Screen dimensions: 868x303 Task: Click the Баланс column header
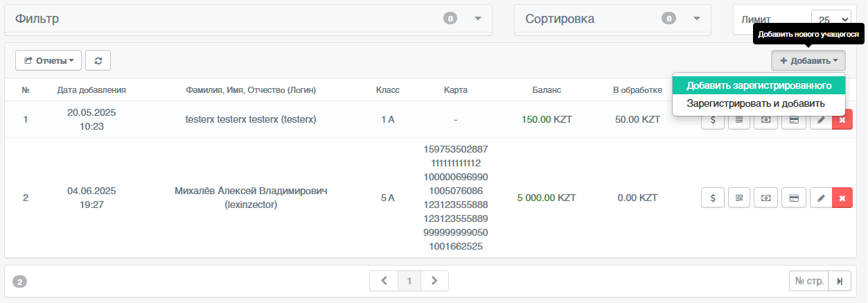(547, 90)
